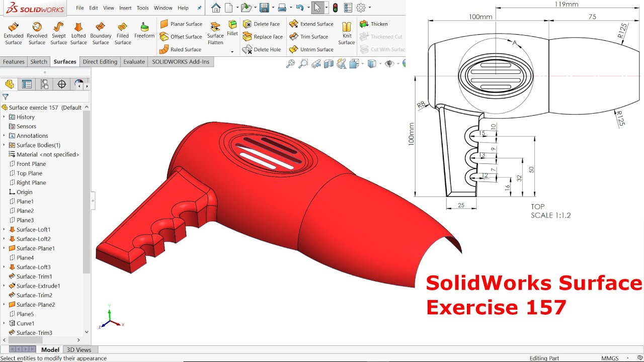Activate Zoom to Area tool
Screen dimensions: 644x362
point(303,63)
